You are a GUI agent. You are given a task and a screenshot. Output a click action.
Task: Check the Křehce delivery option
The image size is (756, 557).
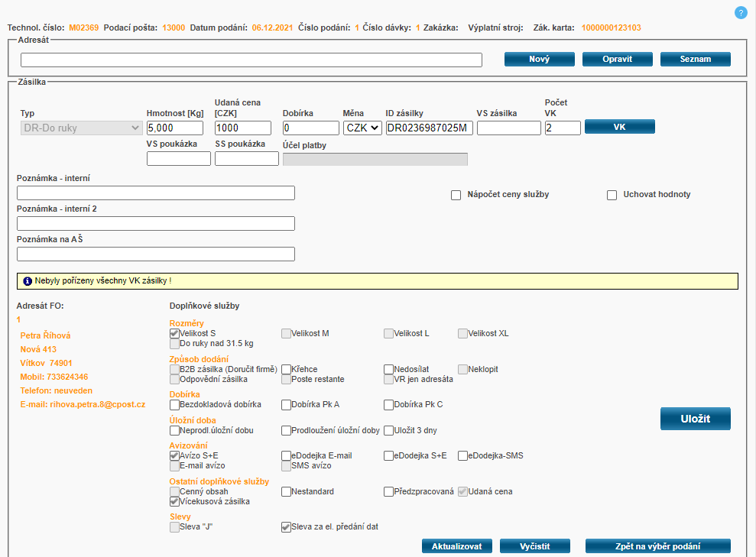[x=287, y=370]
